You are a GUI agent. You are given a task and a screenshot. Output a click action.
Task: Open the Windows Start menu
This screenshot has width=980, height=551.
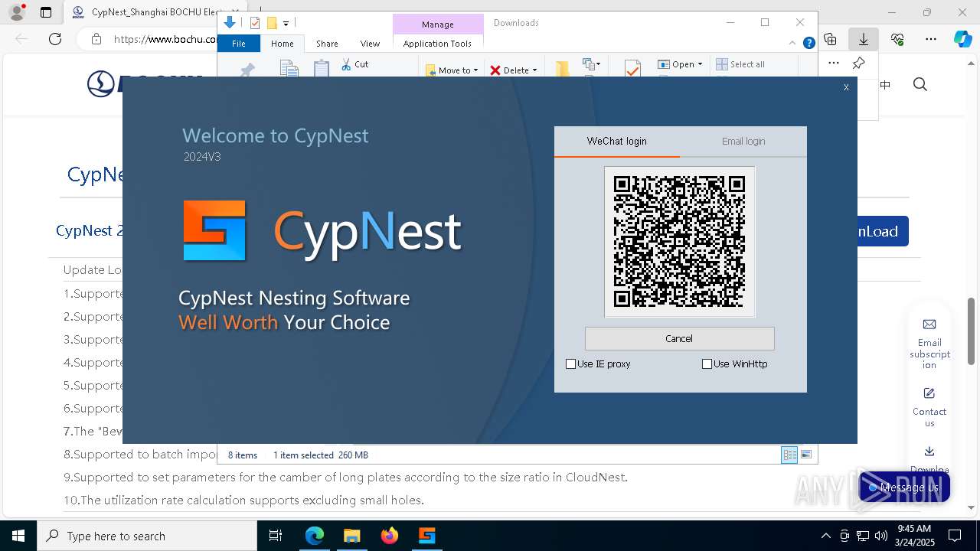click(18, 536)
